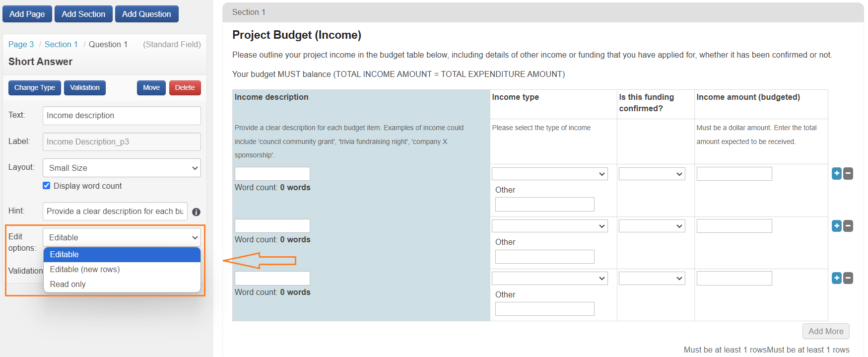Screen dimensions: 868x357
Task: Go to Page 3 breadcrumb link
Action: (21, 44)
